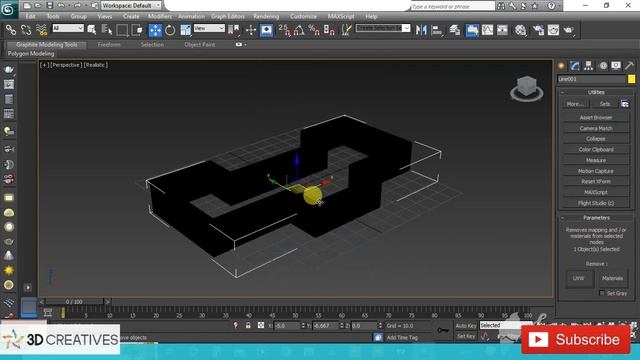Toggle the Angle Snap
This screenshot has width=640, height=360.
click(x=299, y=30)
